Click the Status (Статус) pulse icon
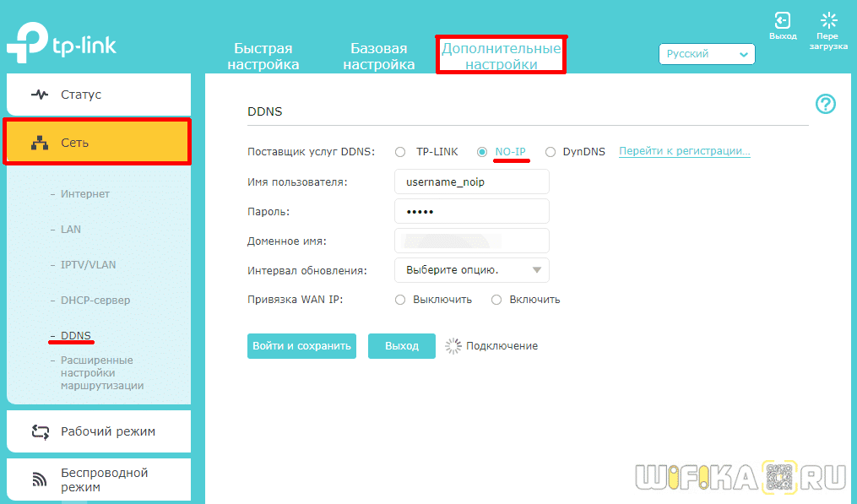Viewport: 857px width, 504px height. point(40,95)
